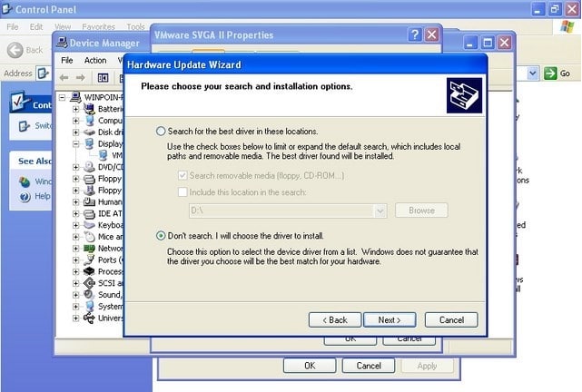Click the hardware wizard icon in the header

[464, 95]
